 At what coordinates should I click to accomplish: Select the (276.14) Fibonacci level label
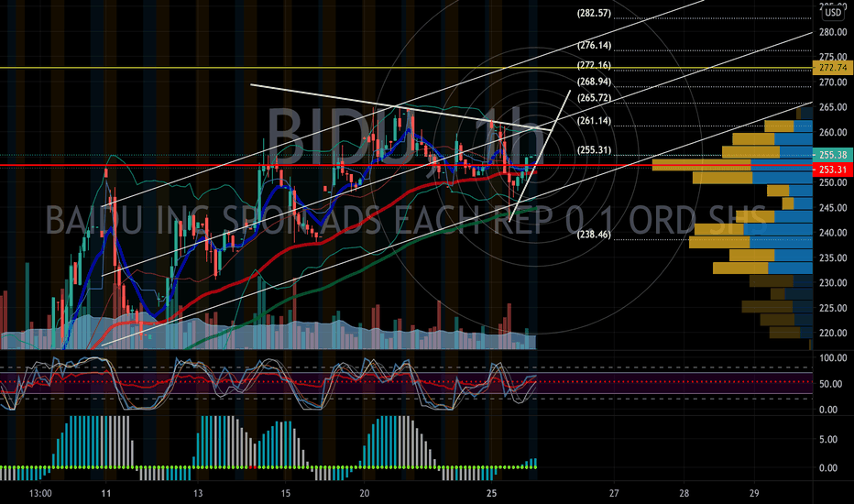pos(594,45)
